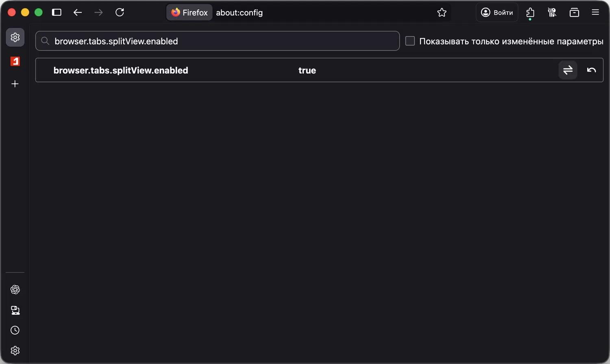Image resolution: width=610 pixels, height=364 pixels.
Task: Bookmark this page with the star
Action: (442, 13)
